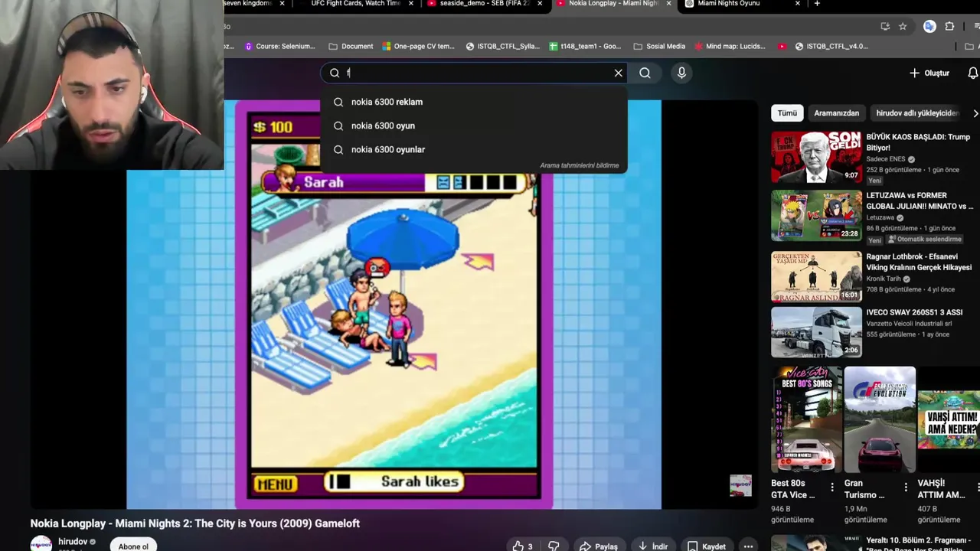Open options menu for Gran Turismo short

coord(906,487)
